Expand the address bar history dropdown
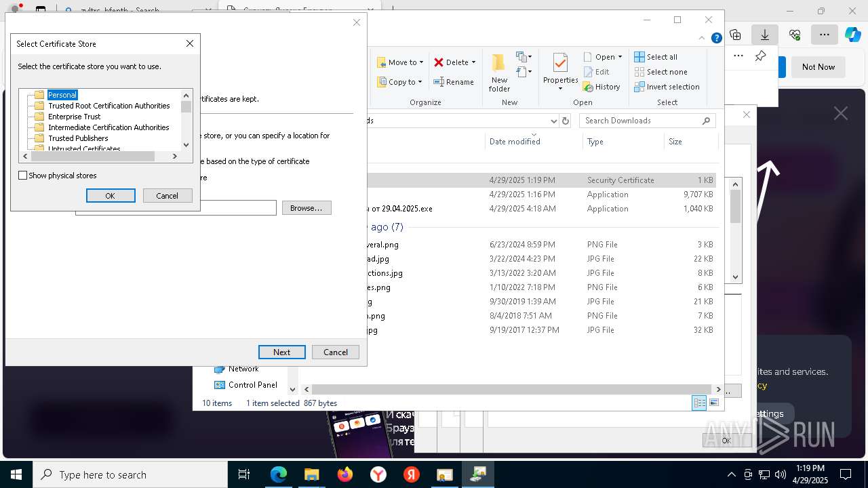868x488 pixels. pyautogui.click(x=553, y=121)
